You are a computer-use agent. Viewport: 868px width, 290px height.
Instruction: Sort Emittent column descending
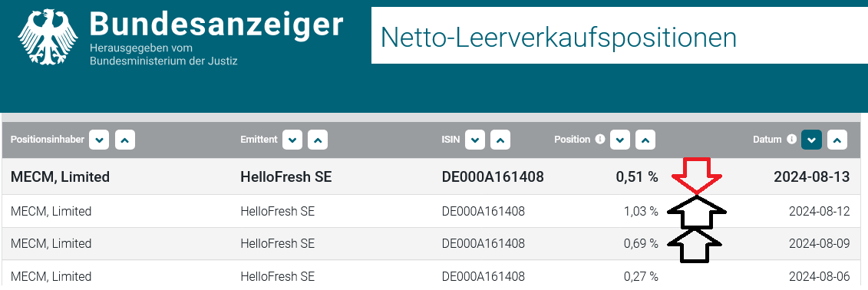click(292, 140)
